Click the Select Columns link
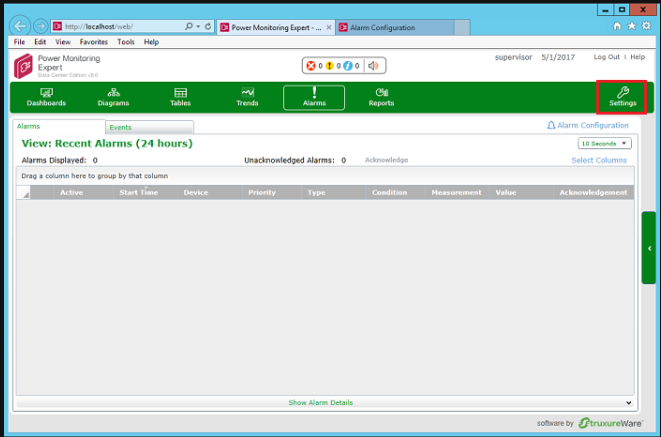 click(599, 160)
